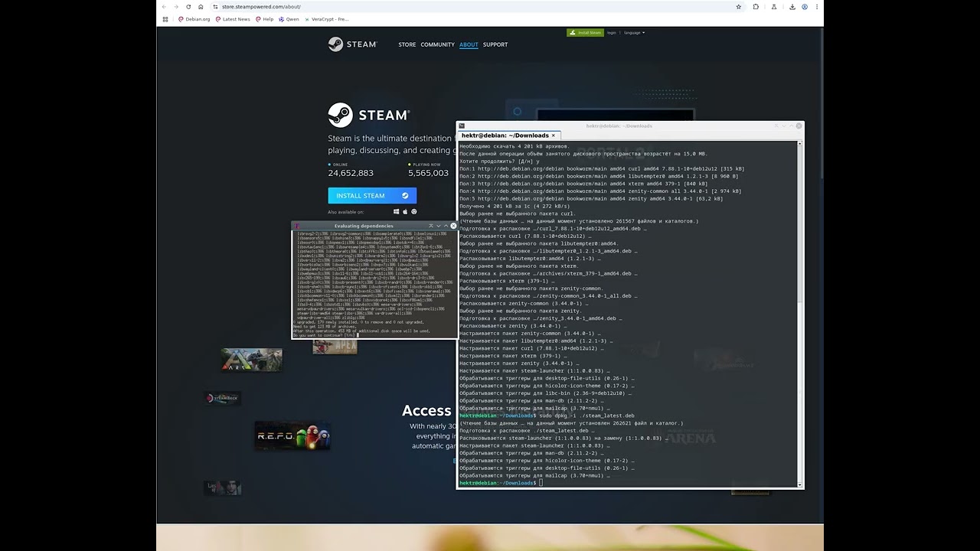
Task: Open the browser profile avatar
Action: (x=805, y=6)
